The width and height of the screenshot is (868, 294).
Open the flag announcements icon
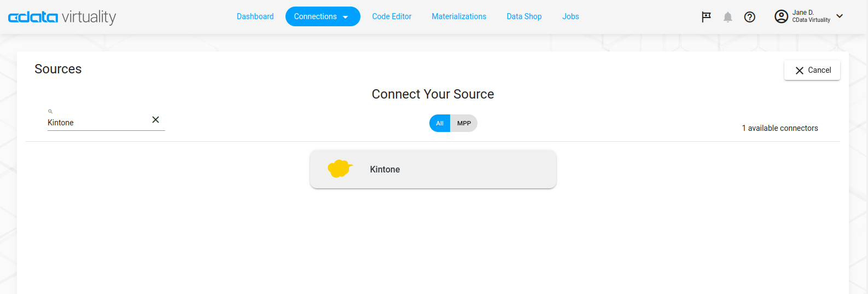click(706, 17)
